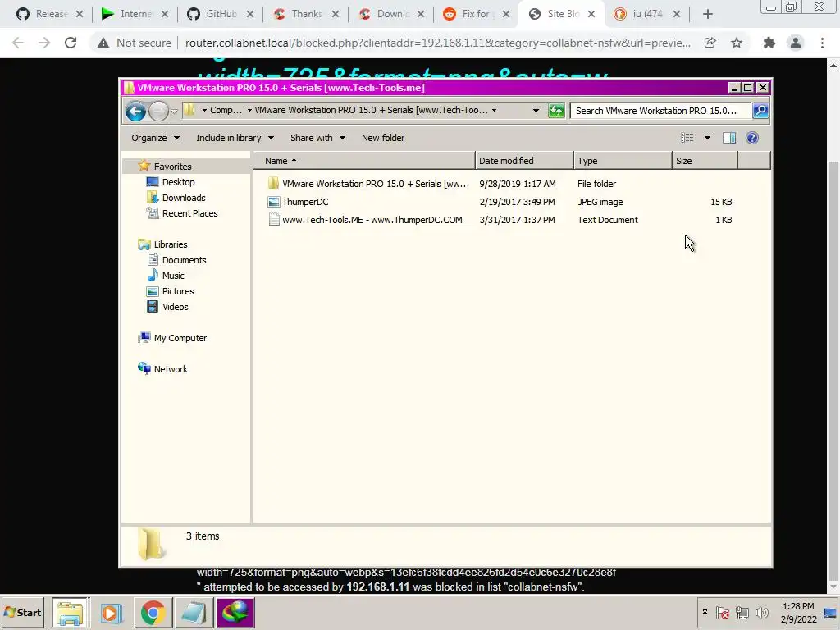The width and height of the screenshot is (840, 630).
Task: Open the Share with menu
Action: tap(317, 138)
